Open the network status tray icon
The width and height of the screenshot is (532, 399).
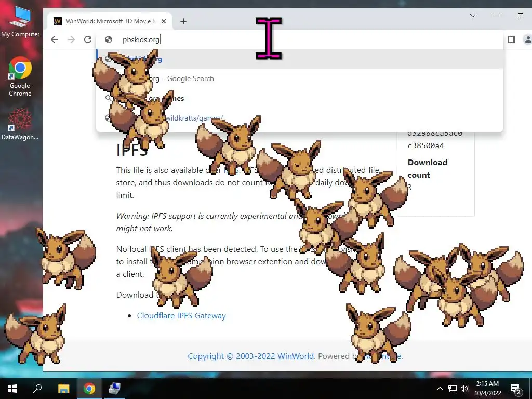453,389
